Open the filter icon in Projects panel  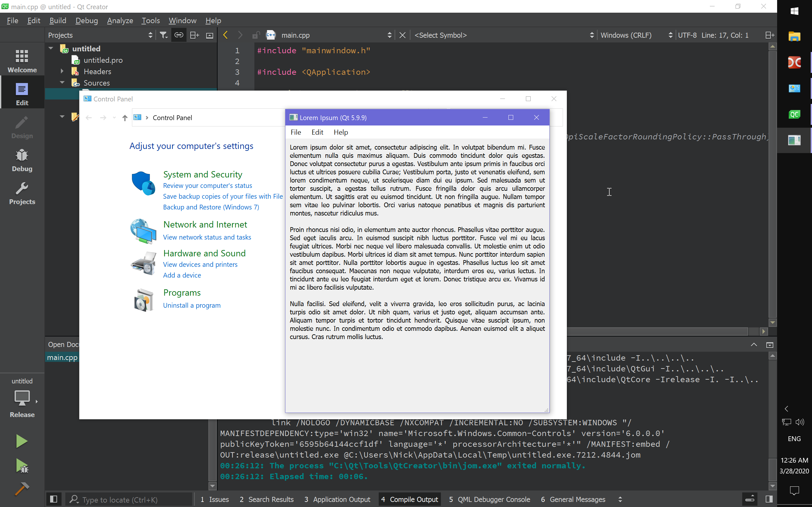coord(163,35)
